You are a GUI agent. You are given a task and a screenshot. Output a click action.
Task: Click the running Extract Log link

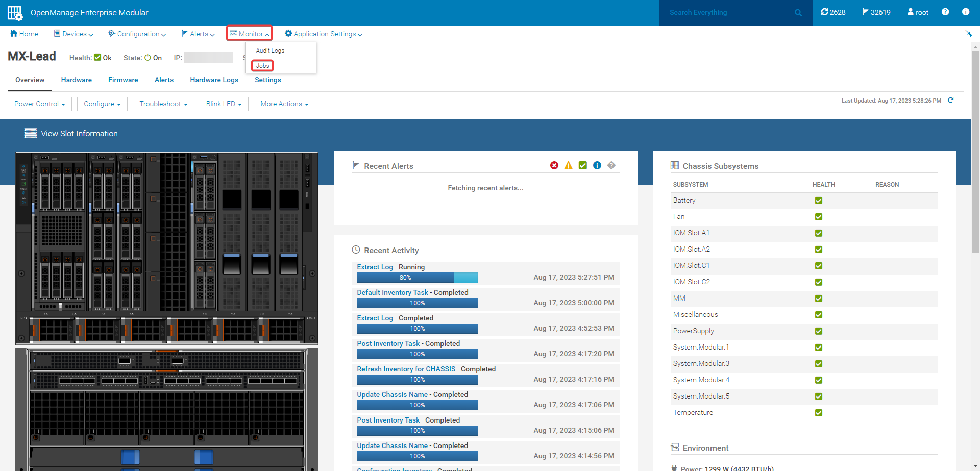pos(374,267)
